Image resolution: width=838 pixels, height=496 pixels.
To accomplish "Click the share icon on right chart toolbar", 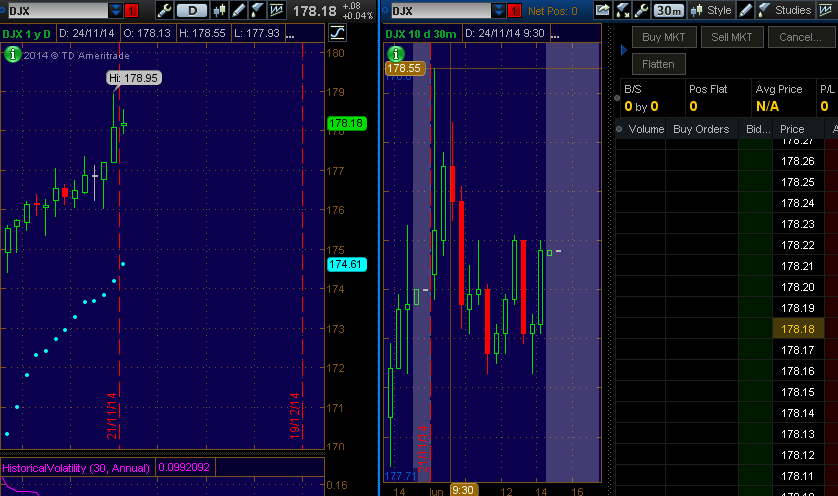I will 603,11.
